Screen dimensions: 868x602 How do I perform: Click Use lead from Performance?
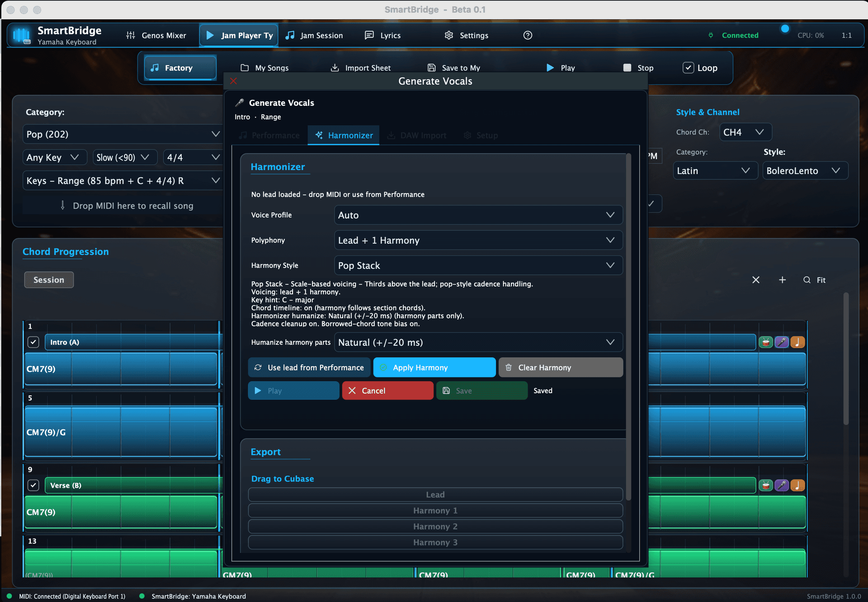tap(309, 367)
